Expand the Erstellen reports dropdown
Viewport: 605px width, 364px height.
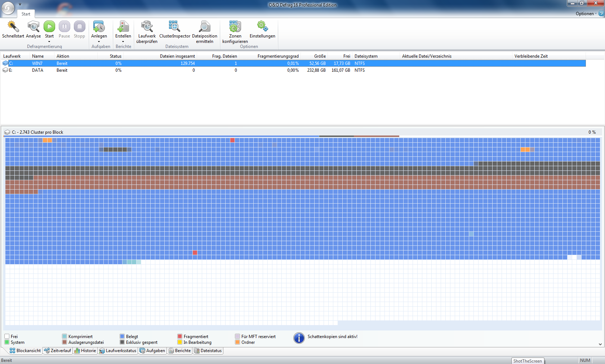[x=123, y=41]
